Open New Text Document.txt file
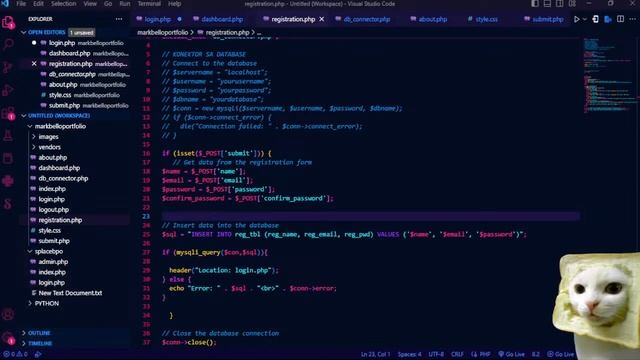 70,293
